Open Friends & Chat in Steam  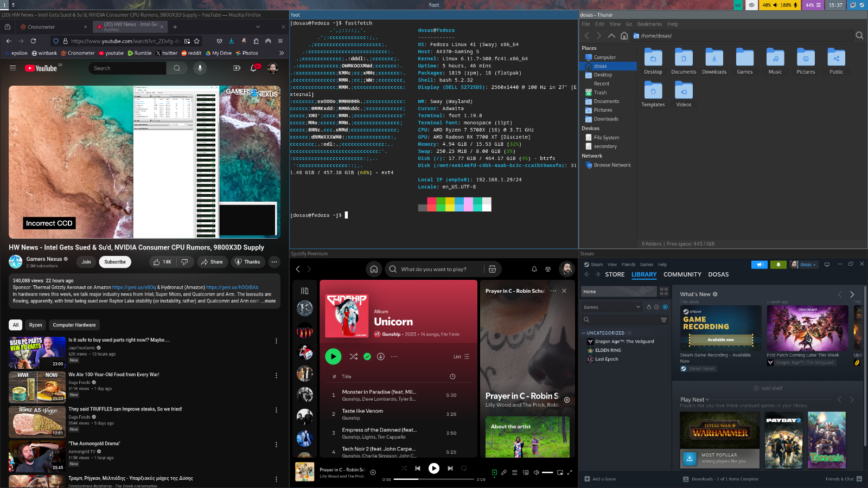pyautogui.click(x=844, y=479)
